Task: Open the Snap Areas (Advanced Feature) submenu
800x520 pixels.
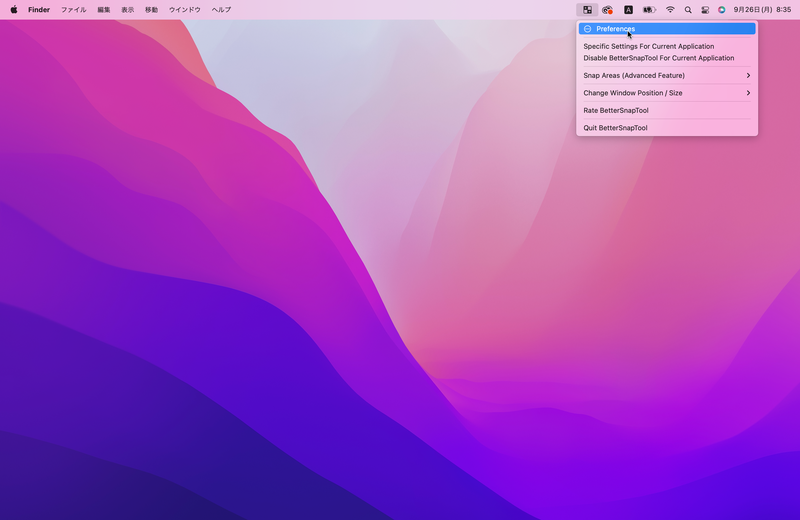Action: (x=667, y=76)
